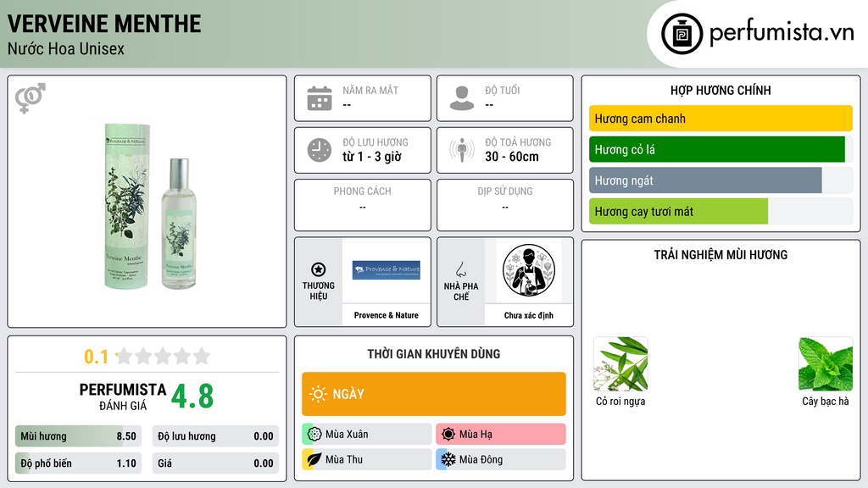This screenshot has height=488, width=868.
Task: Click the 4.8 Perfumista score
Action: click(x=192, y=396)
